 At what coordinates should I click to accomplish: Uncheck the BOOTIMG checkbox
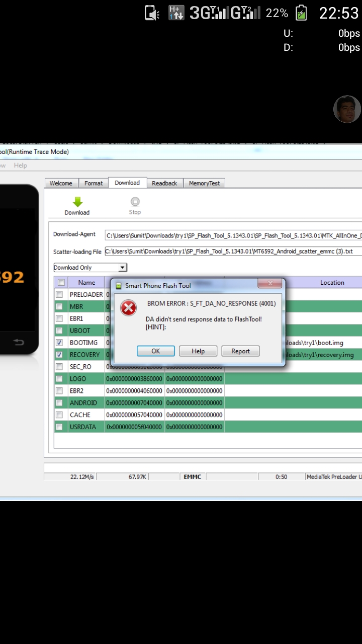(59, 343)
